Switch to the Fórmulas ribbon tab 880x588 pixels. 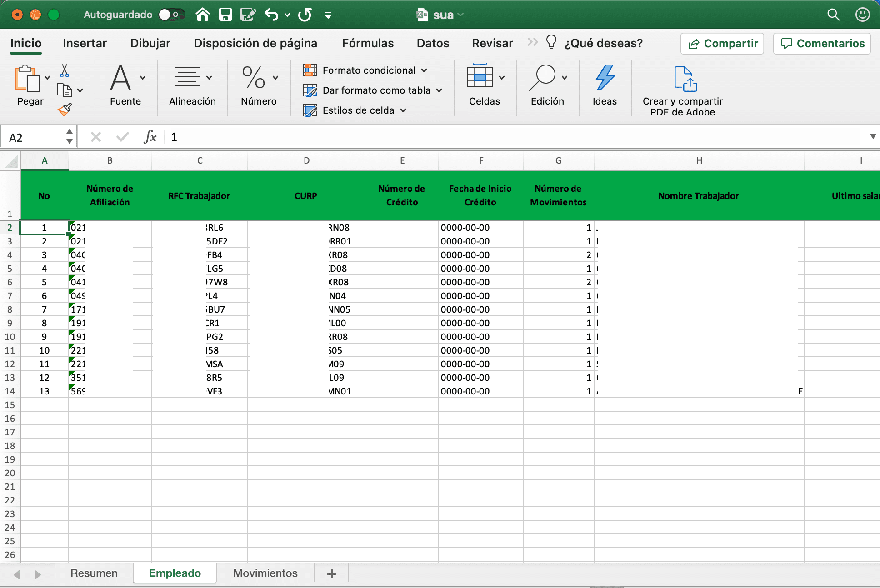pyautogui.click(x=367, y=43)
